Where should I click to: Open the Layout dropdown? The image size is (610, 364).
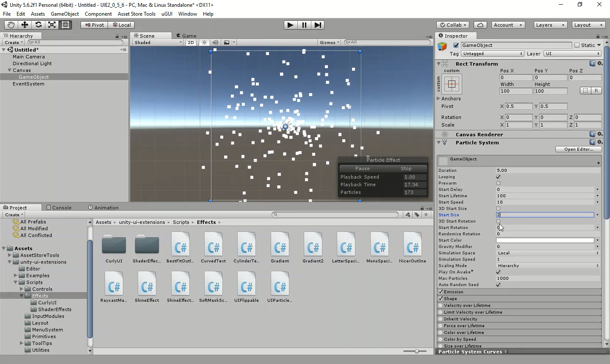point(588,25)
